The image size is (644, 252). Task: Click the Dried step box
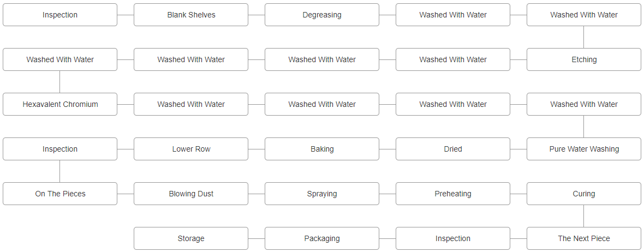pos(453,149)
